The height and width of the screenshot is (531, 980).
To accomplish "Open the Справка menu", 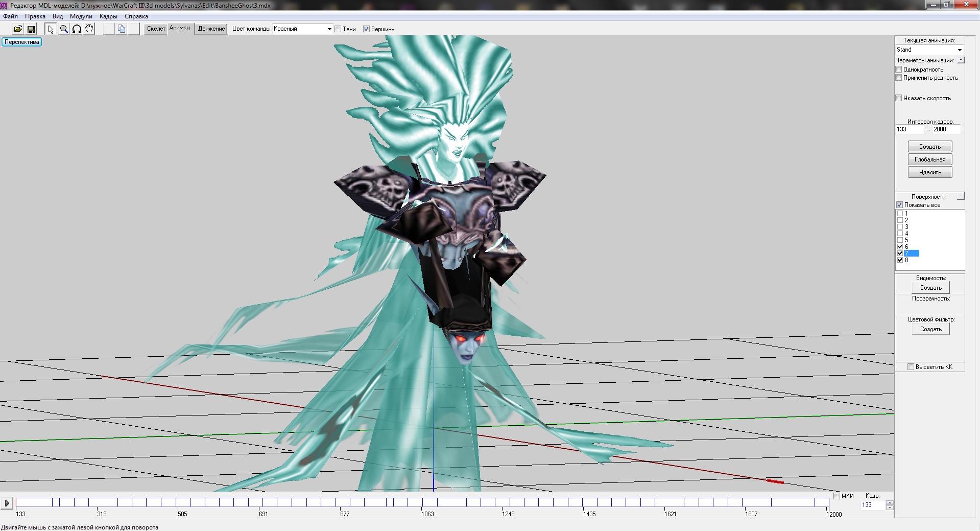I will [x=136, y=16].
